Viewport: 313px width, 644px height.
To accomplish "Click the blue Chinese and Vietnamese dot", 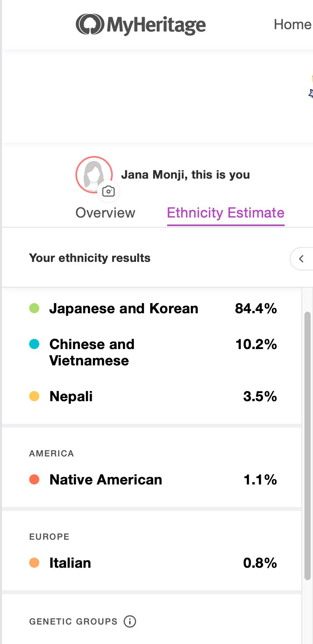I will coord(34,344).
